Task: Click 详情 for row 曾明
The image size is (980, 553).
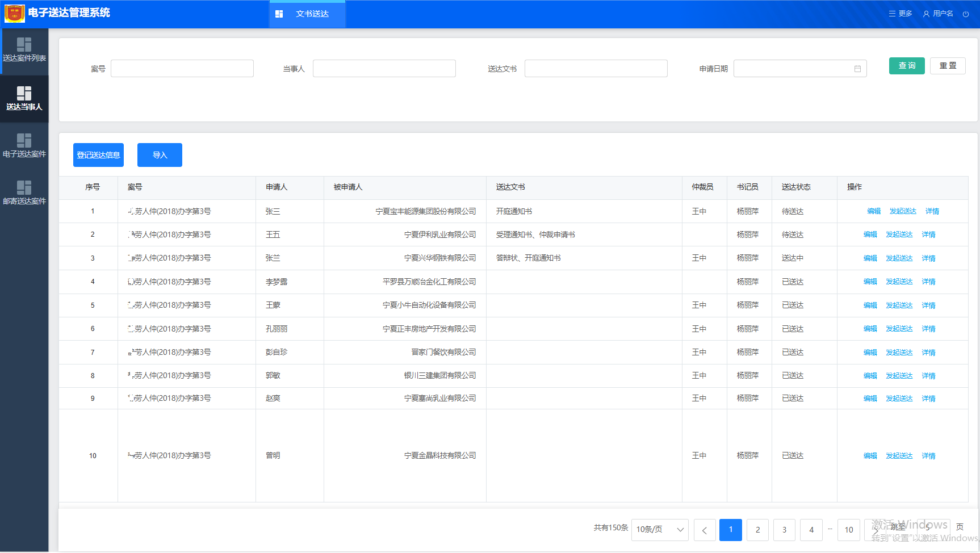Action: 929,456
